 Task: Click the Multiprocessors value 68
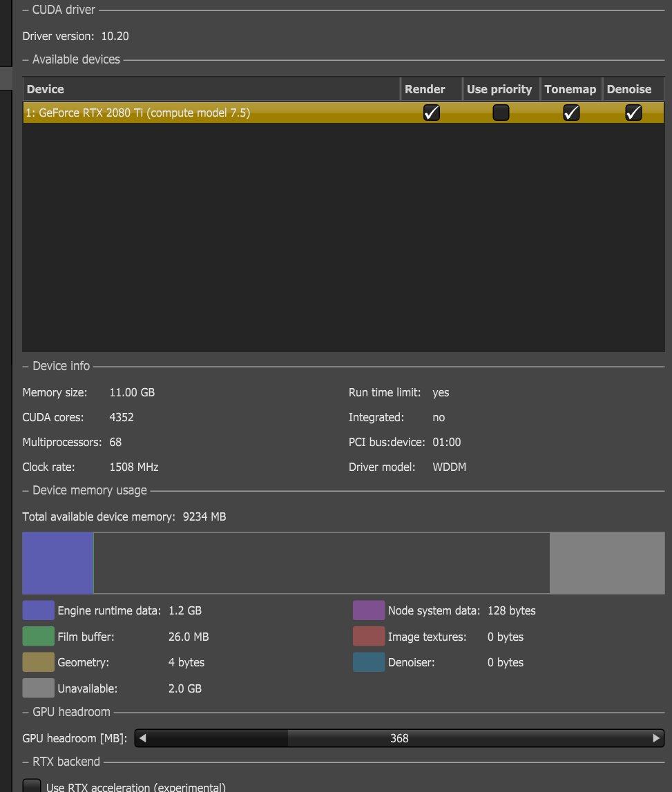[x=115, y=442]
